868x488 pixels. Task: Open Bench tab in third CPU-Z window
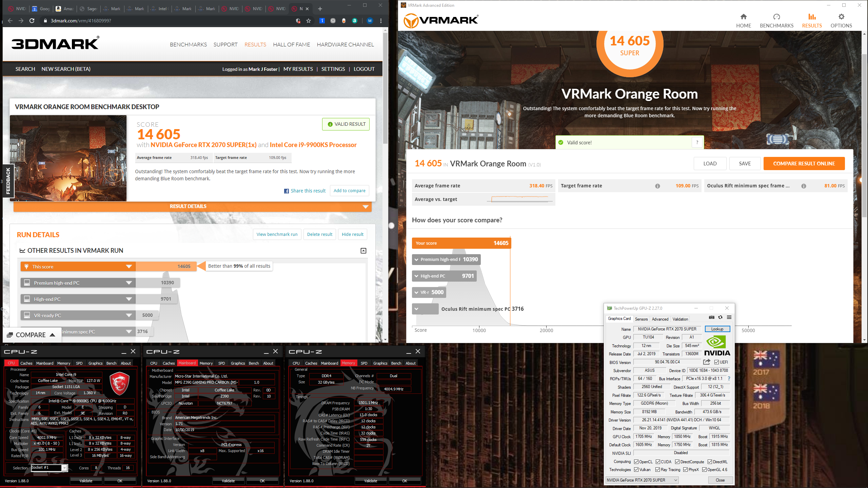click(396, 363)
